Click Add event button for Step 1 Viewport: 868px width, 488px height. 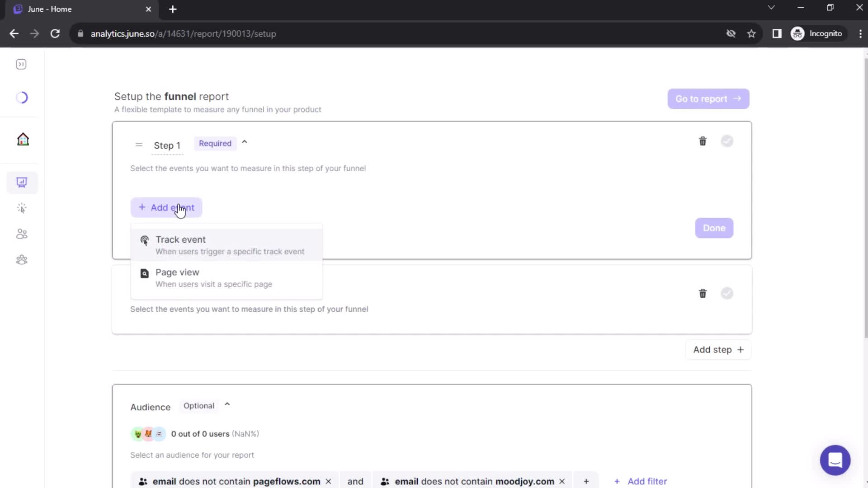(166, 207)
